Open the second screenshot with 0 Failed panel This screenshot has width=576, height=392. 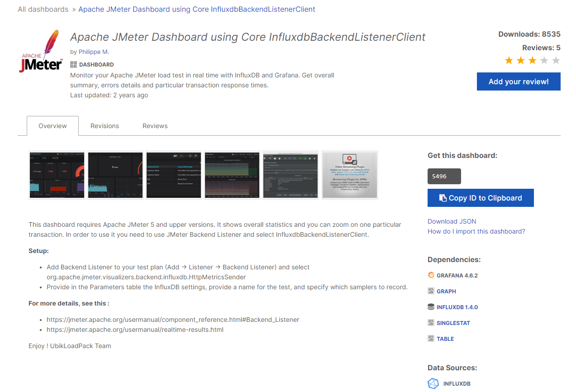click(115, 175)
